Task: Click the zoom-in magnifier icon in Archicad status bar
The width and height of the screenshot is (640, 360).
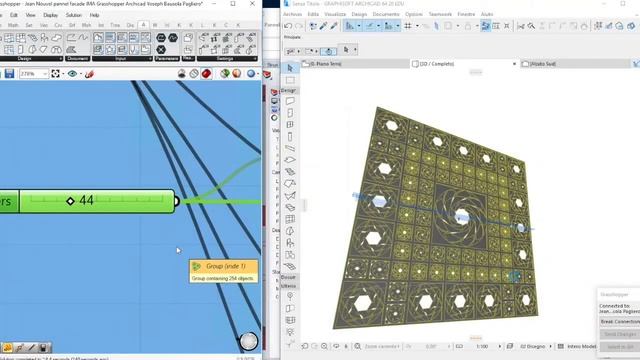Action: click(x=324, y=346)
